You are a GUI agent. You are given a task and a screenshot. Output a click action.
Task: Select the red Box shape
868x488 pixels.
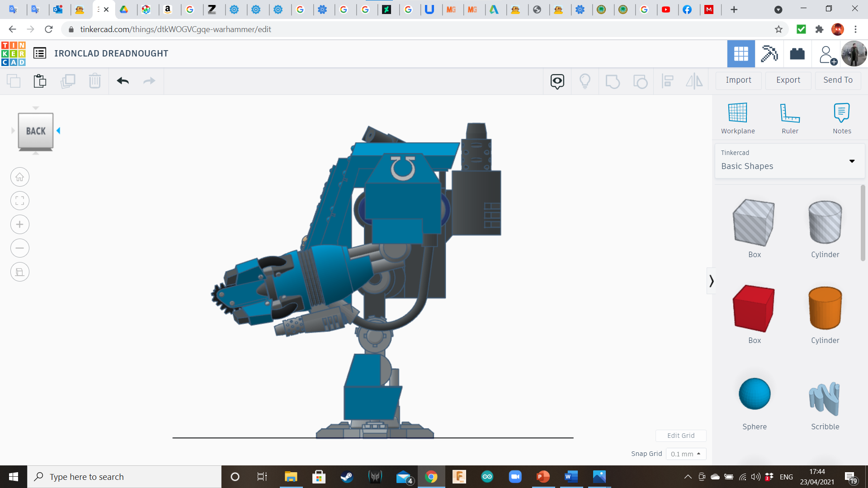(x=754, y=309)
